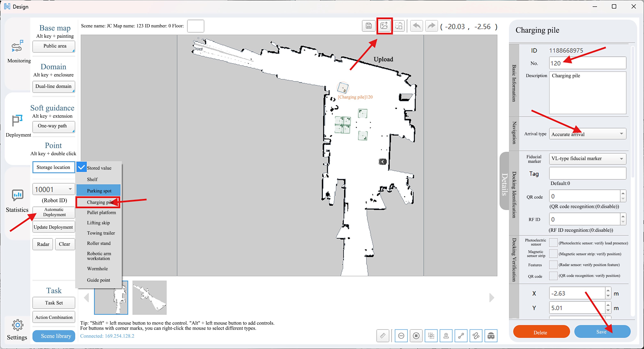Image resolution: width=644 pixels, height=349 pixels.
Task: Open the Robot ID 10001 dropdown
Action: coord(70,189)
